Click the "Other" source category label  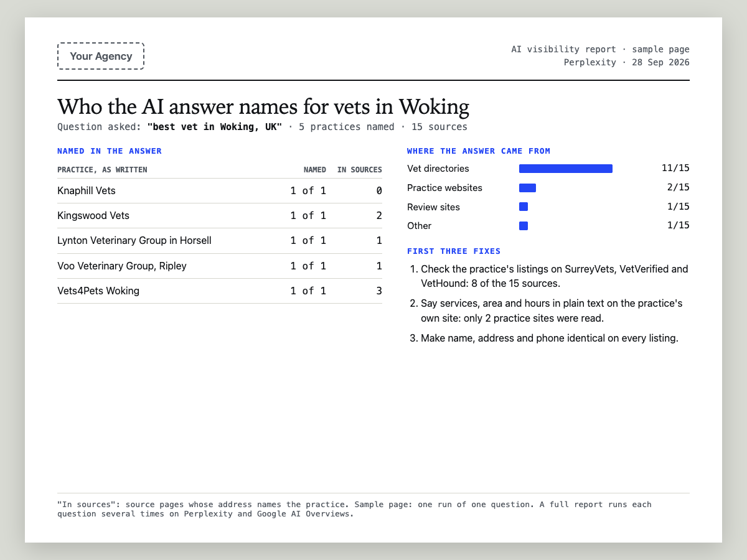pos(419,226)
